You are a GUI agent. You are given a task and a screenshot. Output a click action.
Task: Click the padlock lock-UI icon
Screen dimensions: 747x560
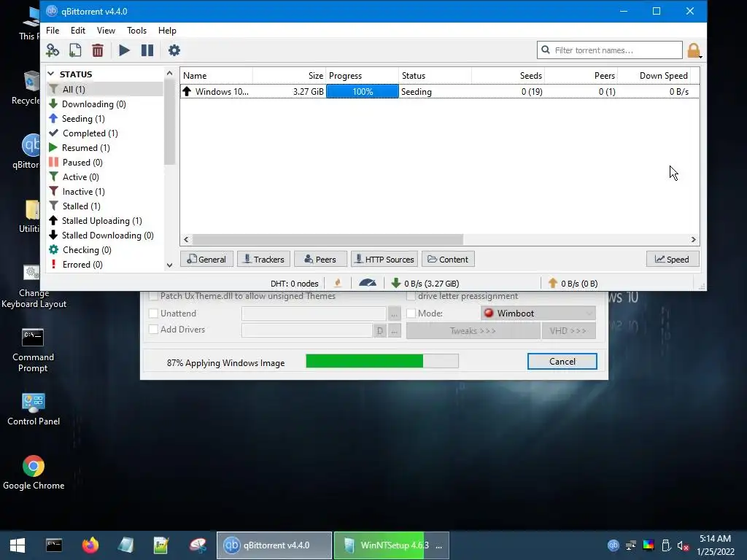point(694,50)
